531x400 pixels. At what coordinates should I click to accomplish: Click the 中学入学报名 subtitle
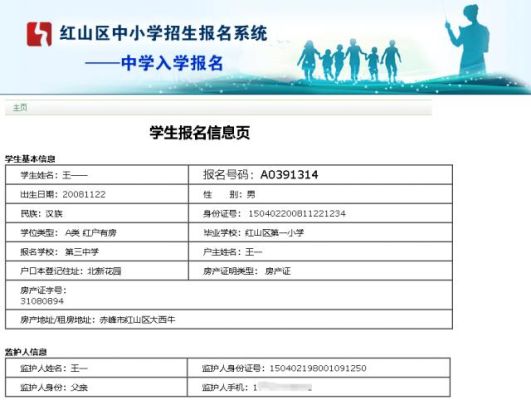point(172,63)
